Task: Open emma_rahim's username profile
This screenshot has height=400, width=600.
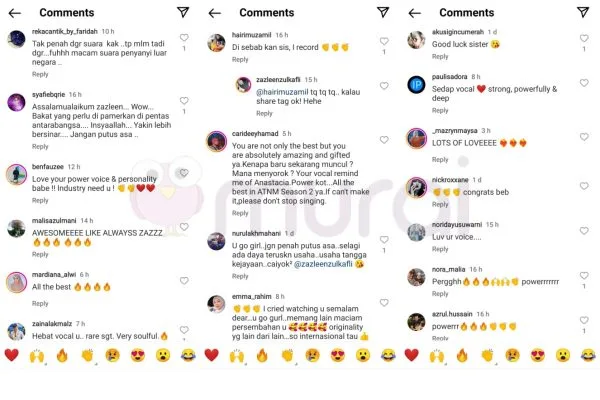Action: point(251,297)
